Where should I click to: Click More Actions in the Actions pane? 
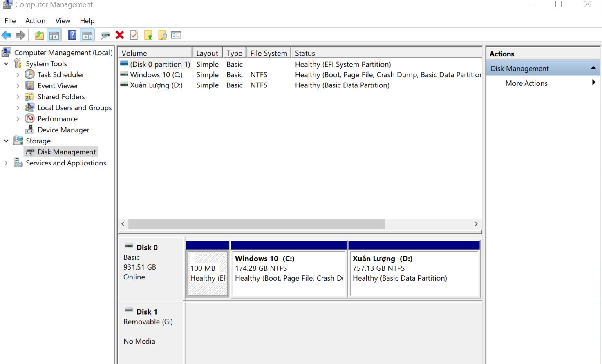[x=526, y=83]
